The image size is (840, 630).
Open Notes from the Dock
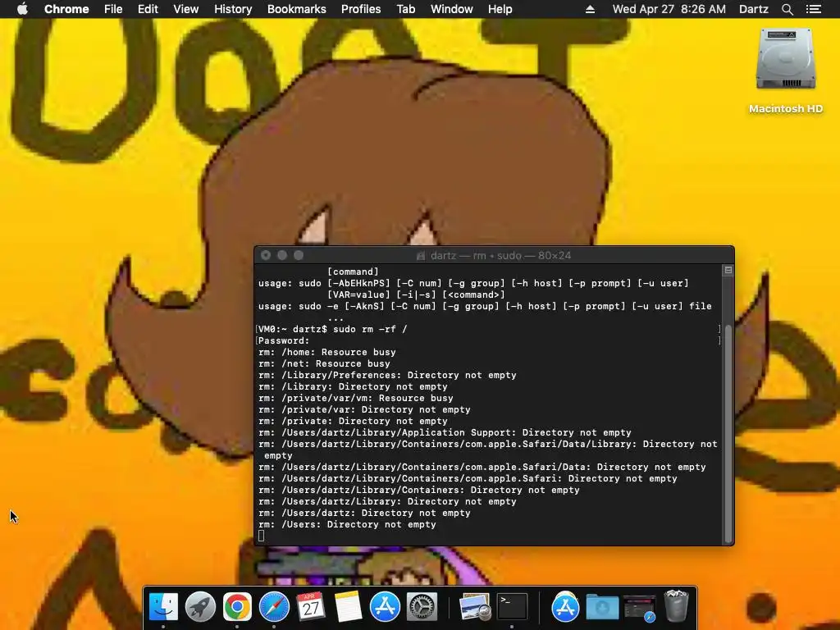(x=348, y=607)
